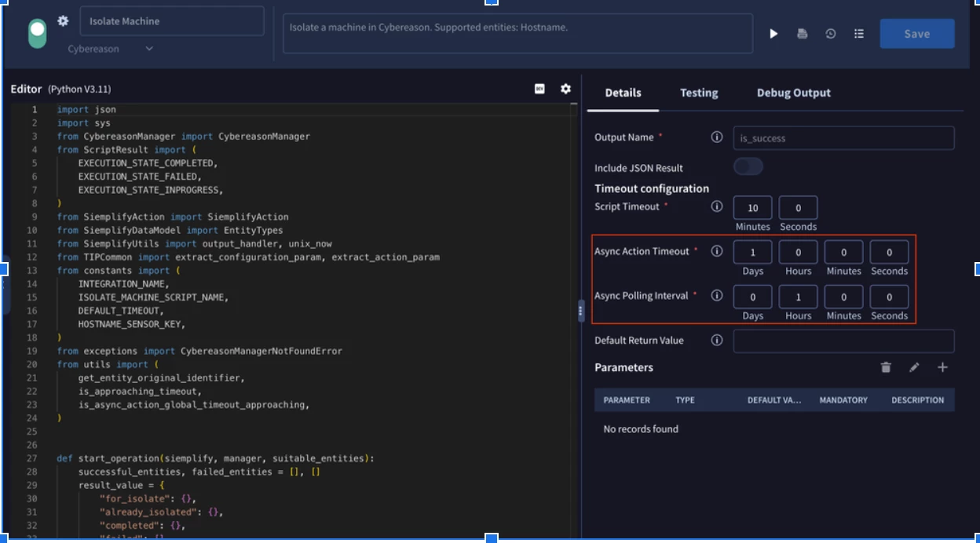Show info for Async Polling Interval
The width and height of the screenshot is (980, 543).
[x=716, y=296]
